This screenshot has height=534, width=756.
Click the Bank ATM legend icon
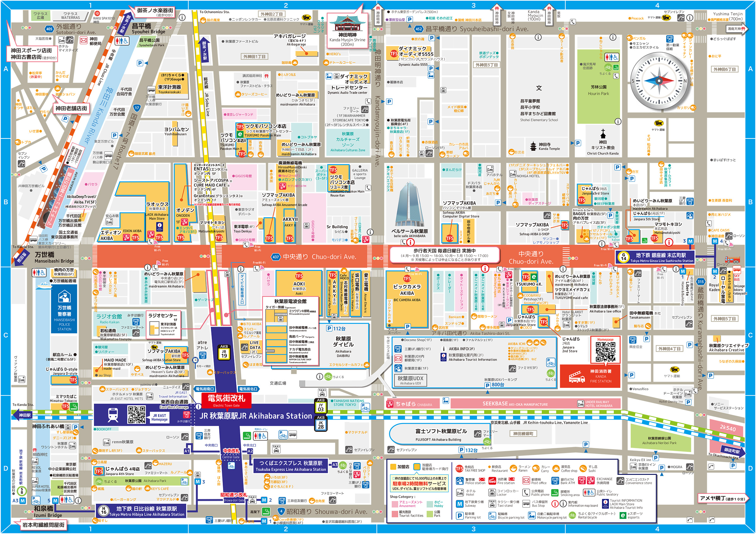[x=555, y=481]
